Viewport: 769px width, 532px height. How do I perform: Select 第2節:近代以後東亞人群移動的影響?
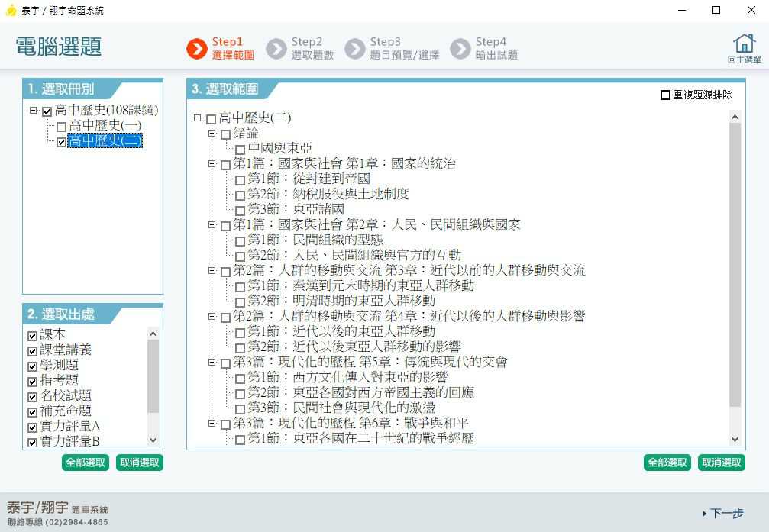tap(354, 347)
